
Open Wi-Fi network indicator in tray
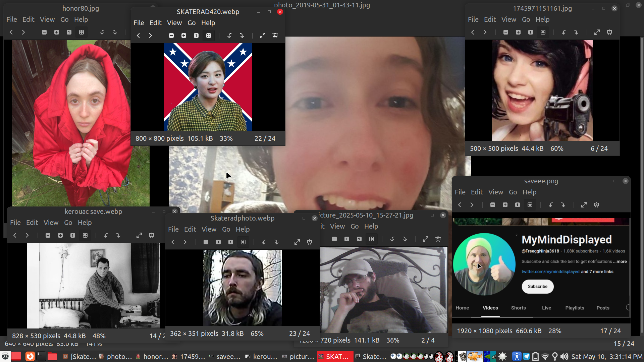(x=545, y=357)
